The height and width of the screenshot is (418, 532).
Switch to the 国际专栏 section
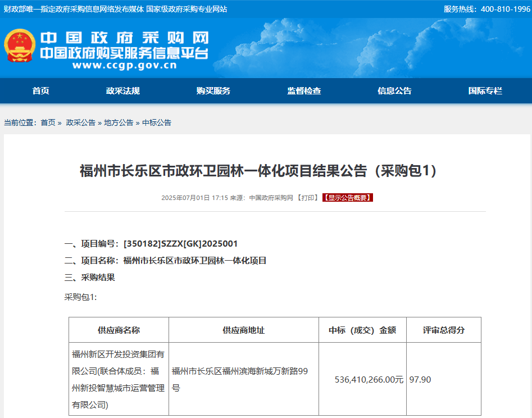pyautogui.click(x=485, y=91)
